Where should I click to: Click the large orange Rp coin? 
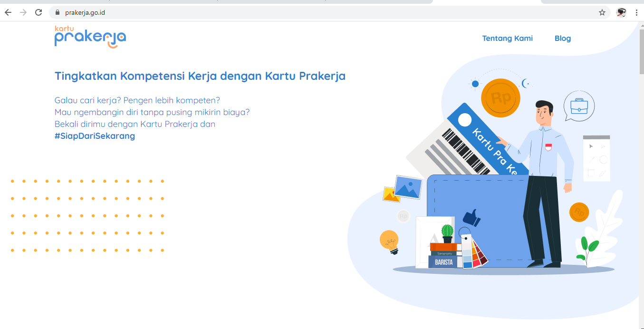(x=500, y=98)
